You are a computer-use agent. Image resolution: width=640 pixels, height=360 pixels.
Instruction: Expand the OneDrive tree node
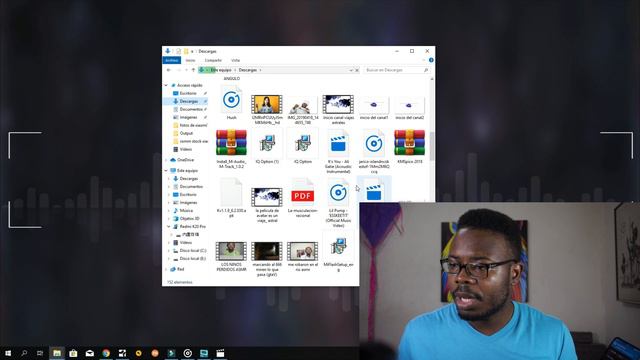(166, 160)
